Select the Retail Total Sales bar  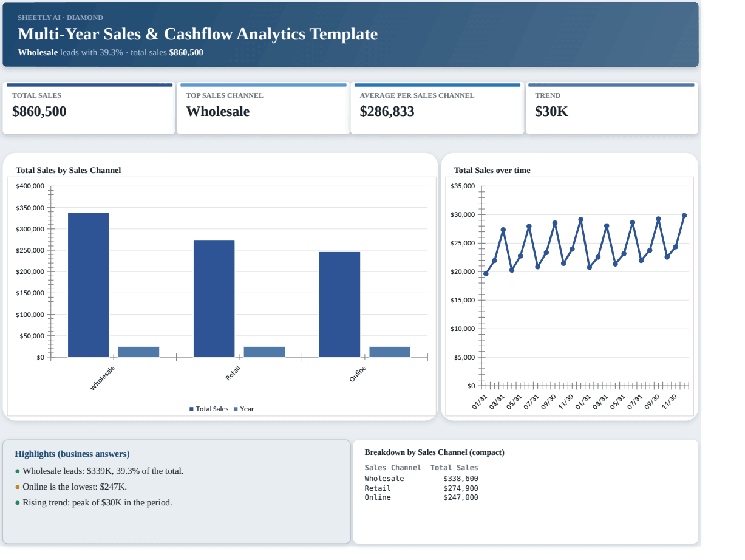pos(214,298)
